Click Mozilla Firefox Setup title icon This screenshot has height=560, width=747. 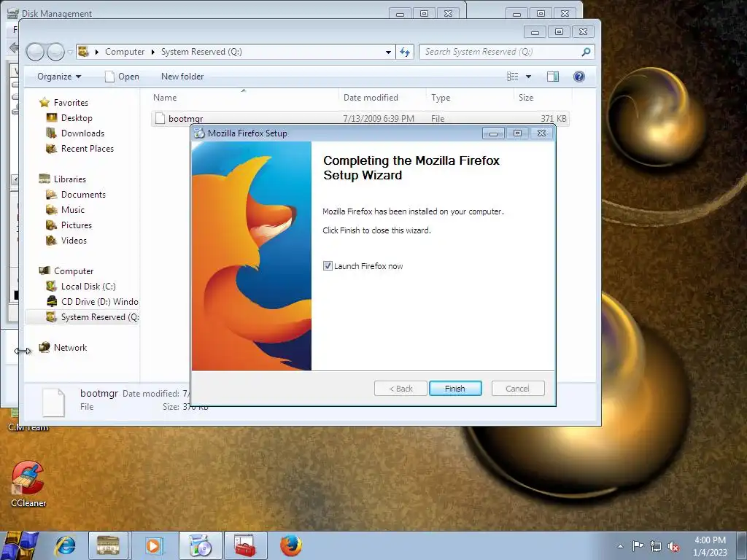point(199,133)
